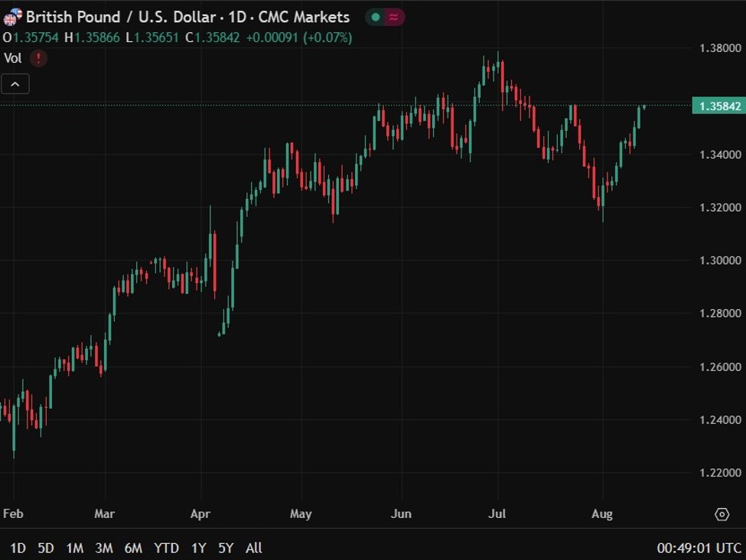
Task: Collapse the legend with the up chevron
Action: [x=15, y=84]
